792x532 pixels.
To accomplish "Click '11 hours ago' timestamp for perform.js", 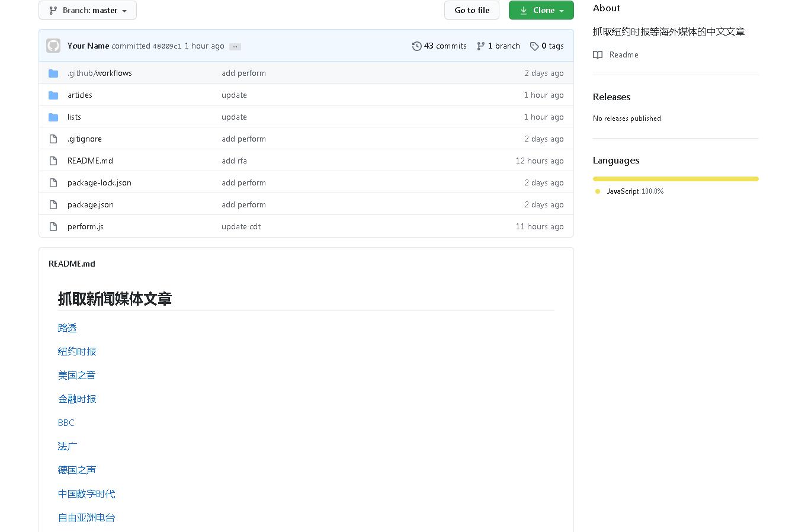I will click(x=540, y=226).
